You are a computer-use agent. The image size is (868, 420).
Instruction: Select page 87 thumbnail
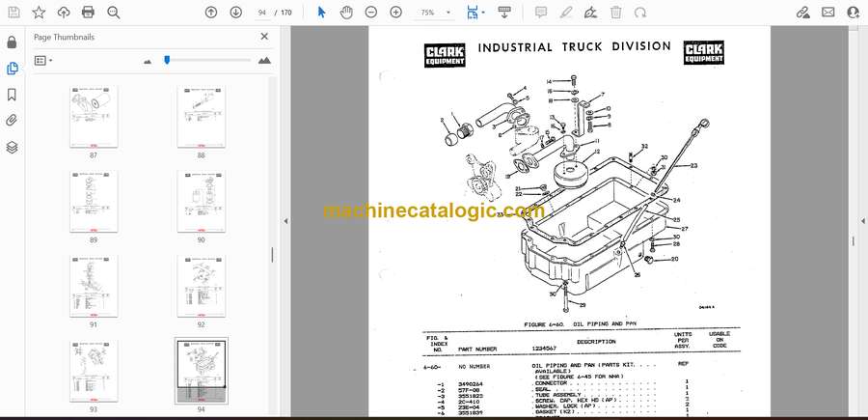point(94,117)
